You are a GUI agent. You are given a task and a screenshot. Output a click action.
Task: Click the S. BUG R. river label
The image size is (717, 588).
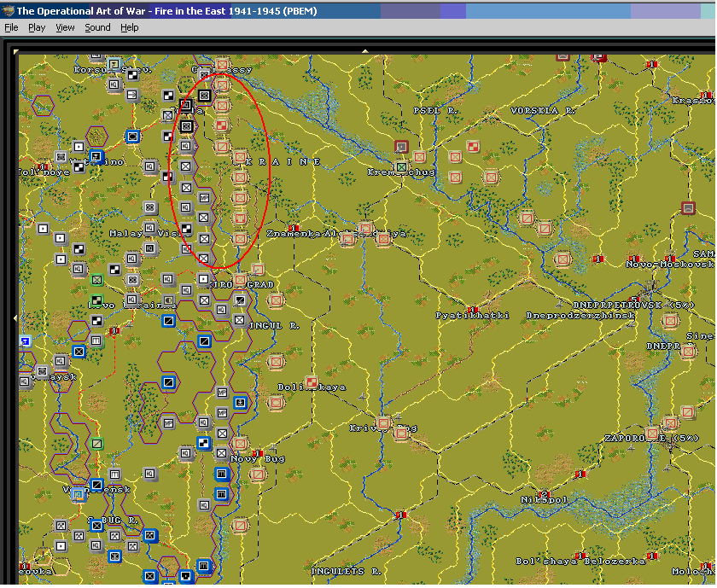[x=112, y=521]
